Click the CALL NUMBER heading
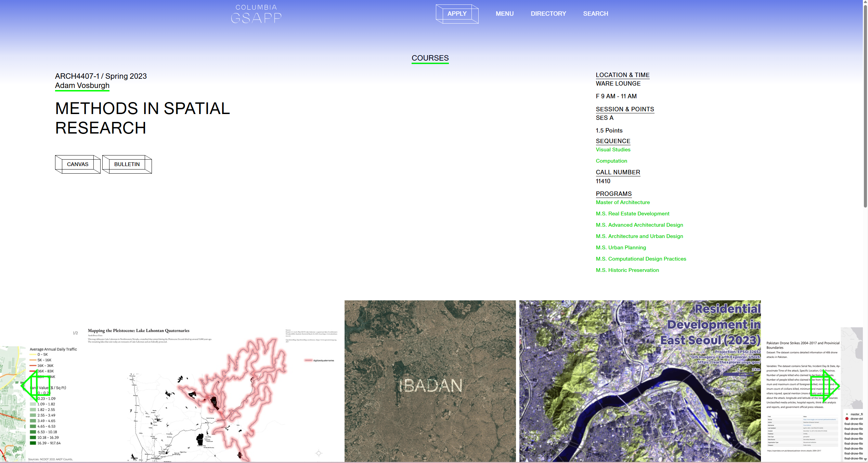The width and height of the screenshot is (868, 463). tap(618, 172)
